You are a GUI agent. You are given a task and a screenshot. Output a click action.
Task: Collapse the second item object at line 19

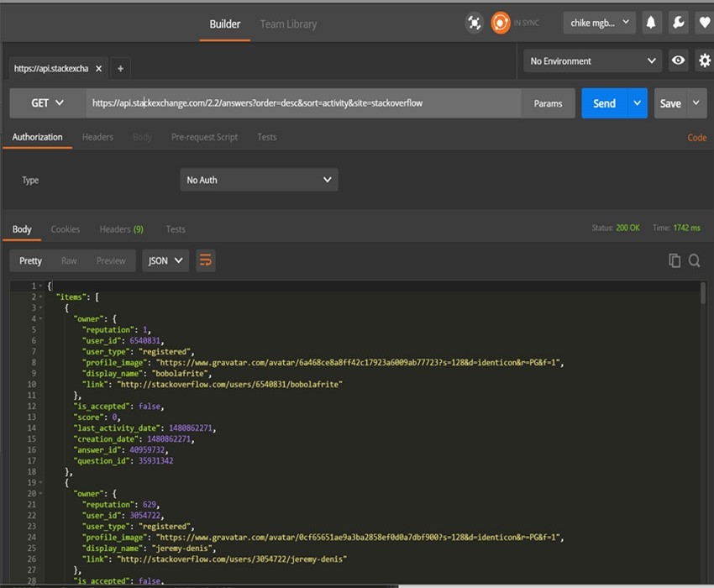[40, 483]
